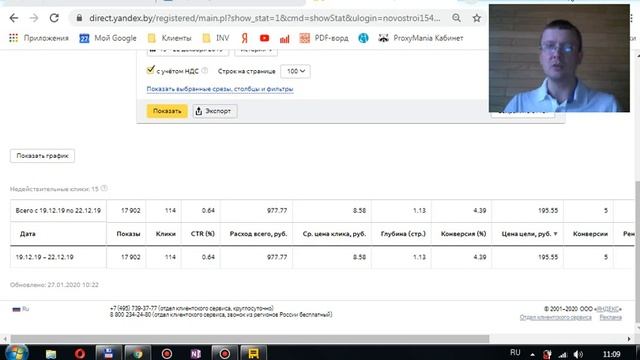Toggle the с учётом НДС checkbox
This screenshot has height=360, width=640.
tap(151, 70)
